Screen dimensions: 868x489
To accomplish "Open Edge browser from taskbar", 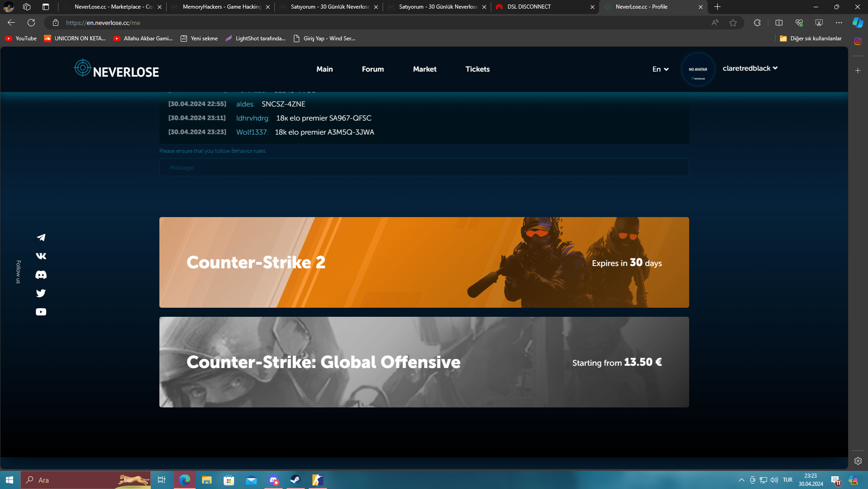I will [x=185, y=480].
